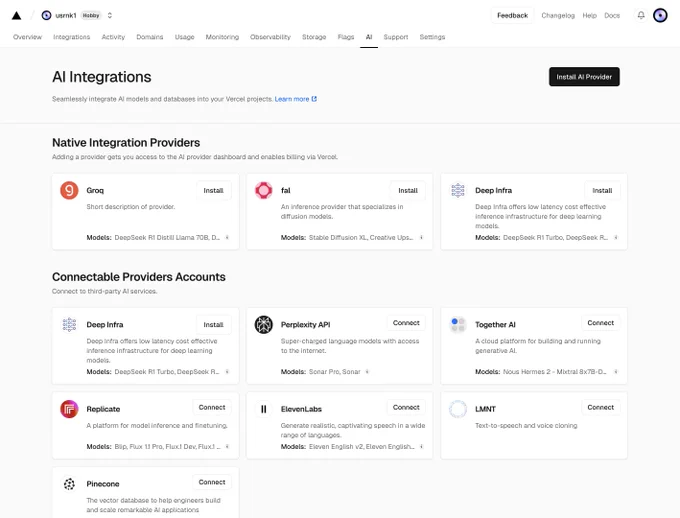Connect the Perplexity API provider

click(x=406, y=323)
